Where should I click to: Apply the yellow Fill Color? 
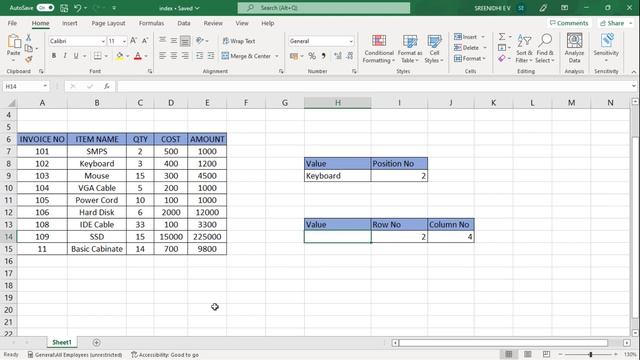120,56
